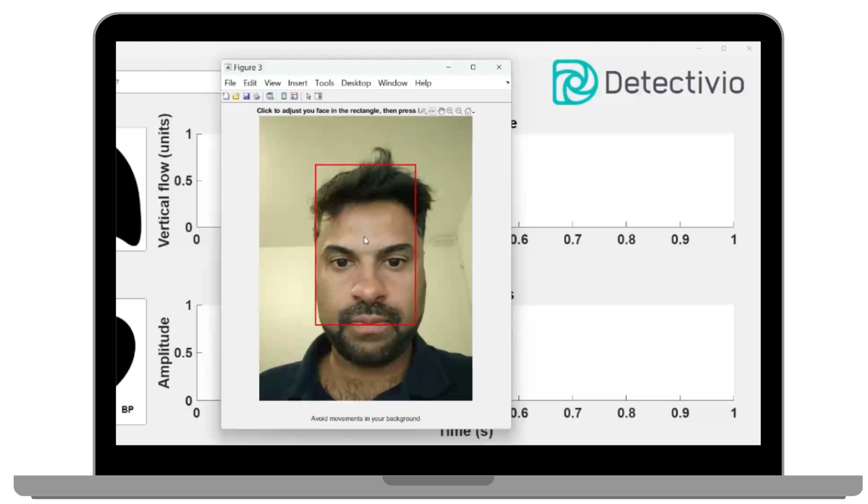Click the 'Vertical flow (units)' axis label
This screenshot has height=504, width=868.
click(x=164, y=180)
